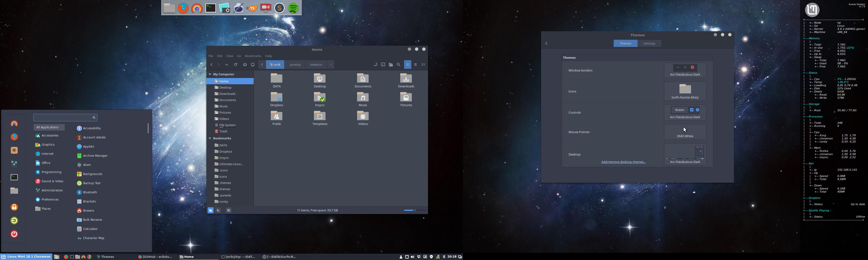This screenshot has height=260, width=868.
Task: Click the Bluetooth icon in system tray
Action: pos(444,257)
